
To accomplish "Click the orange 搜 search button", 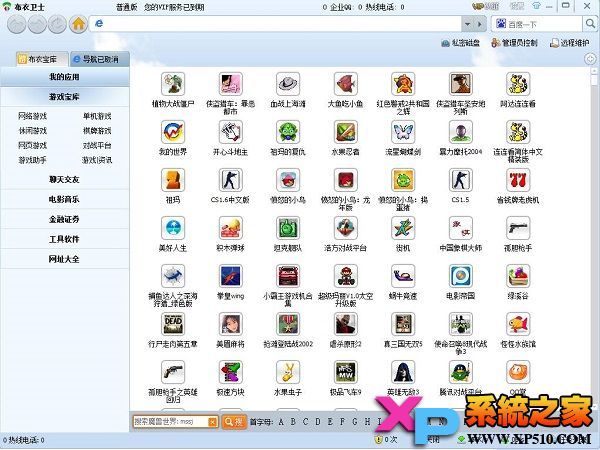I will (x=234, y=421).
